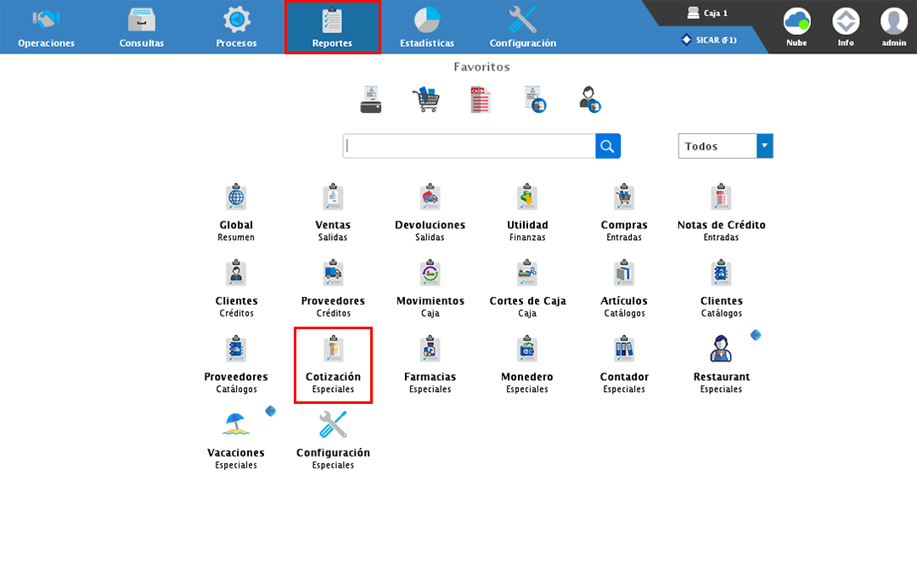This screenshot has width=917, height=588.
Task: Click the shopping cart favorite icon
Action: pyautogui.click(x=425, y=99)
